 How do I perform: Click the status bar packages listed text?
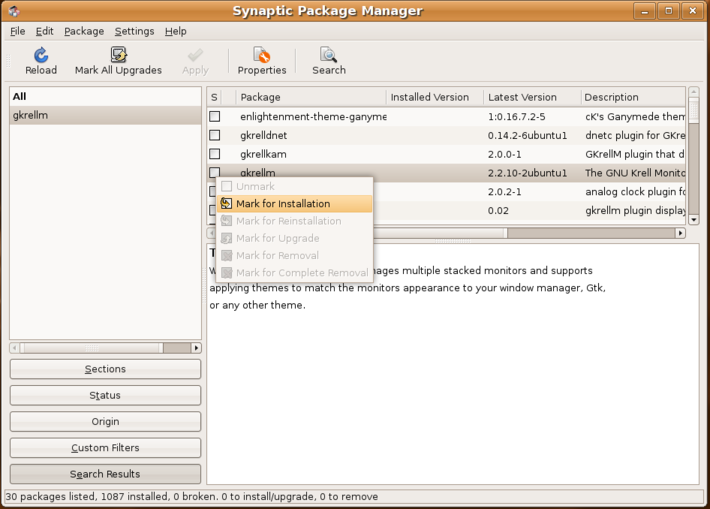pyautogui.click(x=192, y=496)
